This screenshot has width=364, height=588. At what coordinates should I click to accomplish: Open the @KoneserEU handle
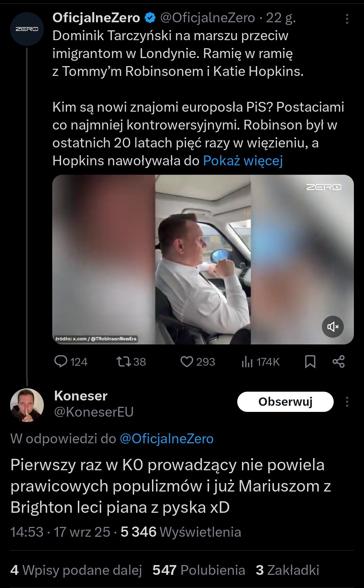pyautogui.click(x=94, y=412)
